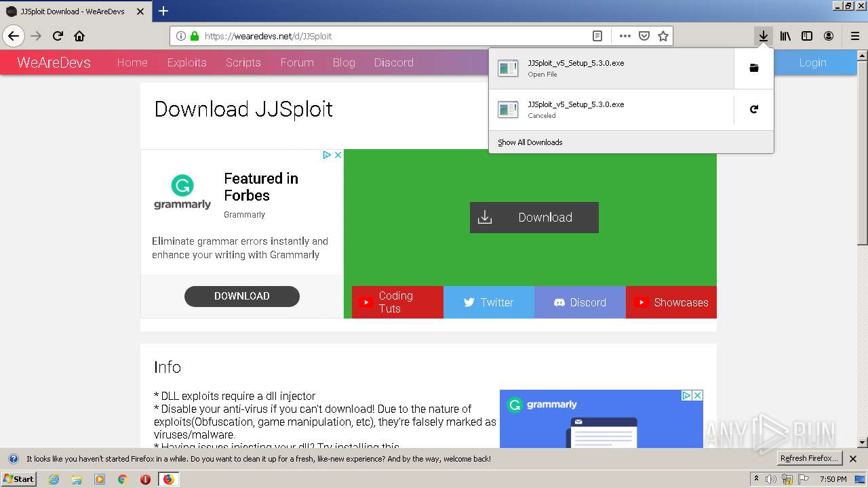Dismiss the Firefox refresh notification bar
This screenshot has height=488, width=868.
pos(853,459)
